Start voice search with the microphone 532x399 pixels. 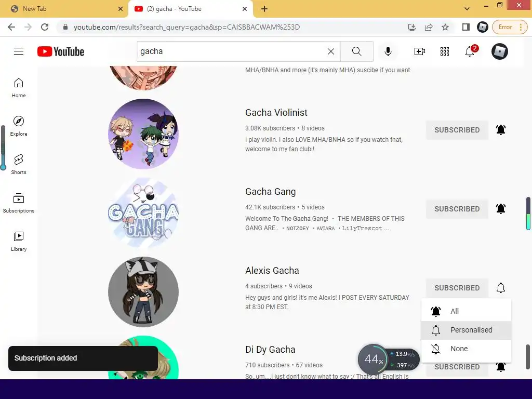point(388,51)
